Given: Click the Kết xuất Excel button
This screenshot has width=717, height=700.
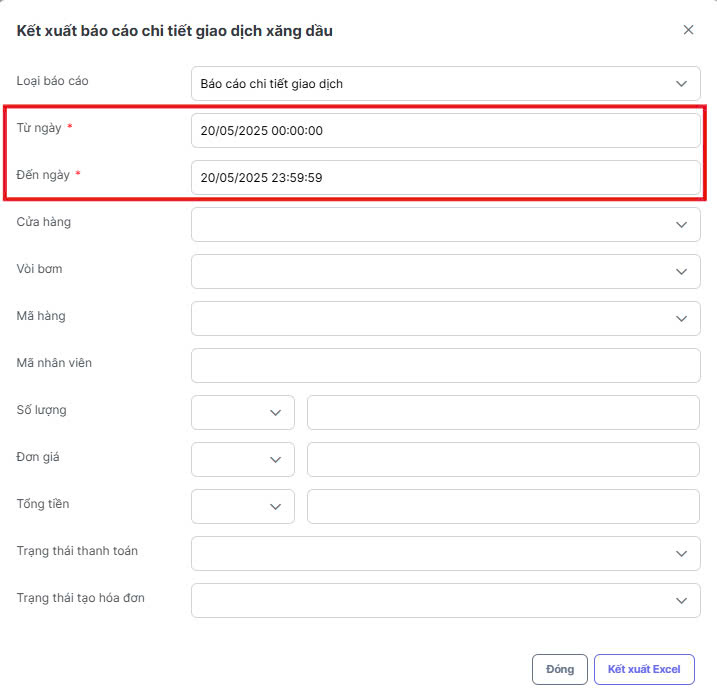Looking at the screenshot, I should click(644, 669).
